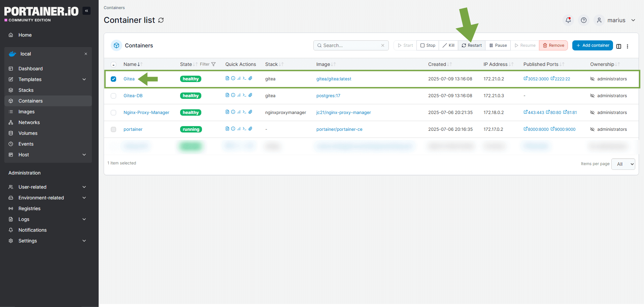Open the Registries administration page

[30, 208]
